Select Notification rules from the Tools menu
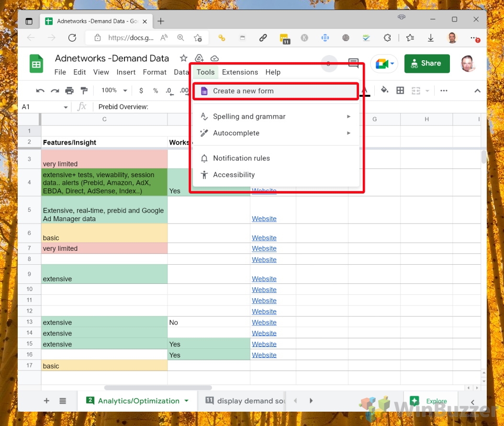The image size is (504, 426). point(276,158)
